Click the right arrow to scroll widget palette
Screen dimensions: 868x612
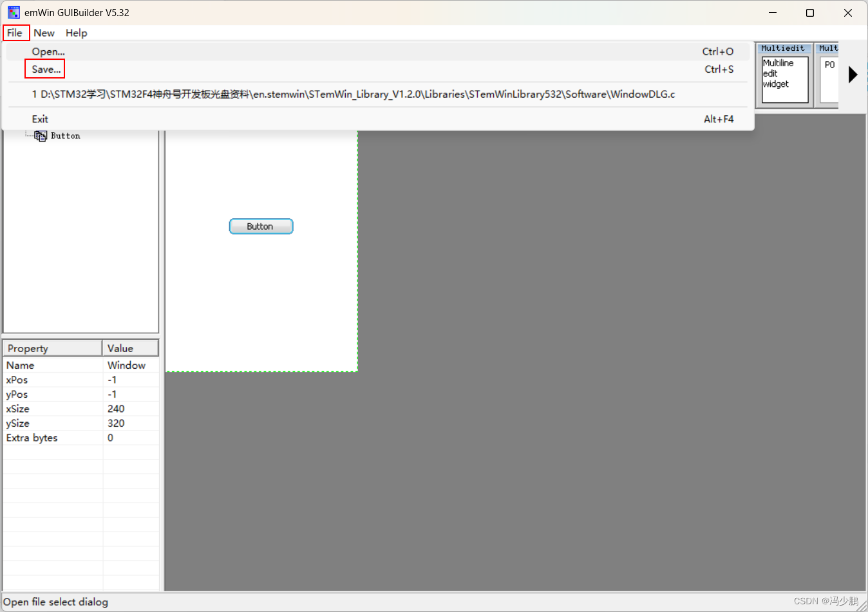[x=853, y=75]
